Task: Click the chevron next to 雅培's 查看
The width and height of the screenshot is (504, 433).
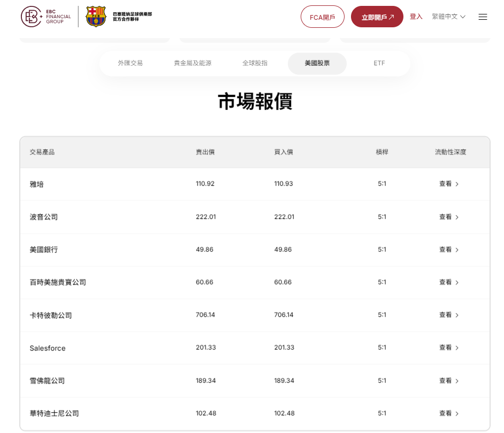Action: point(456,184)
